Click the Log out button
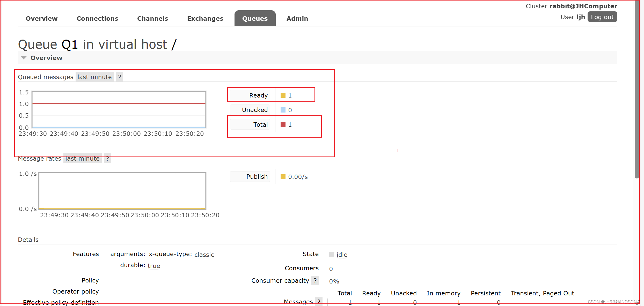 click(602, 17)
